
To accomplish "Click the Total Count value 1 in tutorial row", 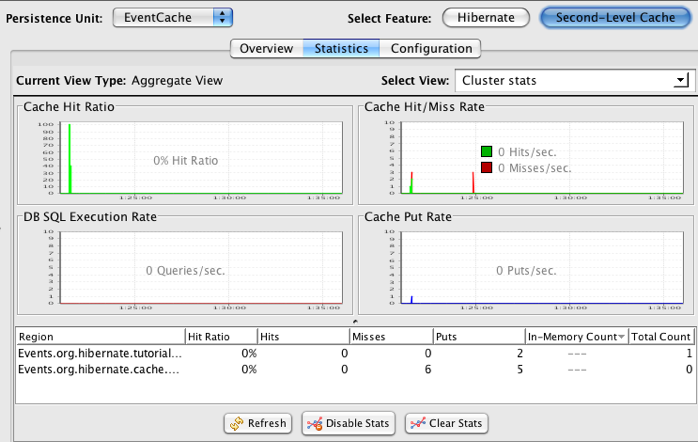I will coord(689,353).
